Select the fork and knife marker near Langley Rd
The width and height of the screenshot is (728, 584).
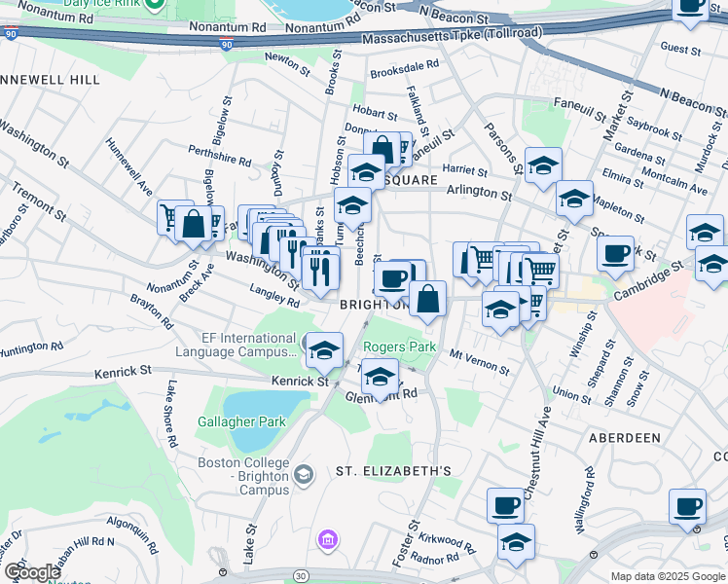pyautogui.click(x=320, y=273)
